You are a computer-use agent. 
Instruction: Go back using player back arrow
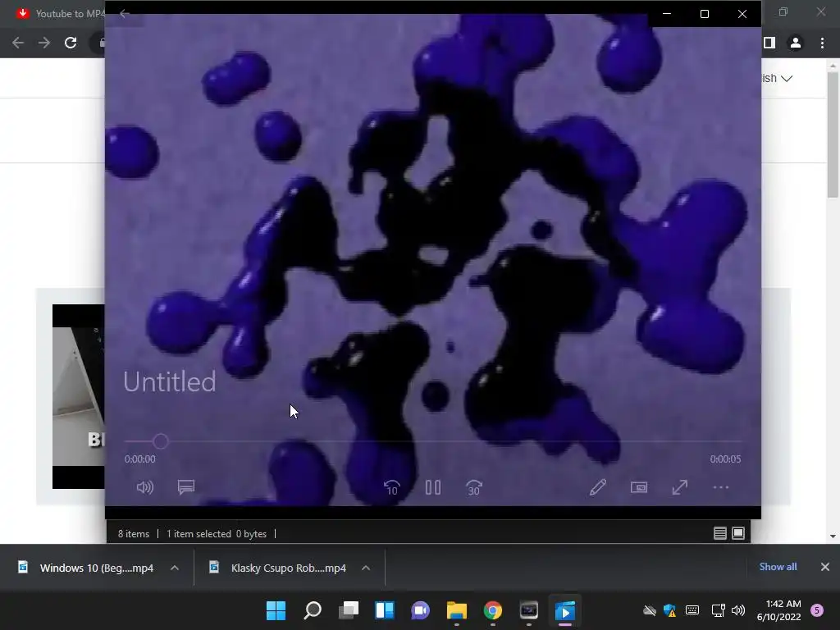click(x=125, y=13)
